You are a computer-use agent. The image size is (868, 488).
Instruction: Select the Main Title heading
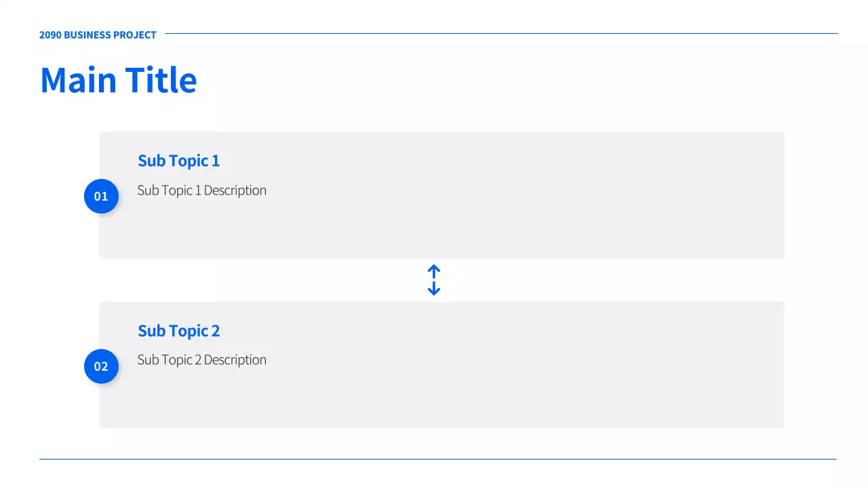(x=119, y=80)
